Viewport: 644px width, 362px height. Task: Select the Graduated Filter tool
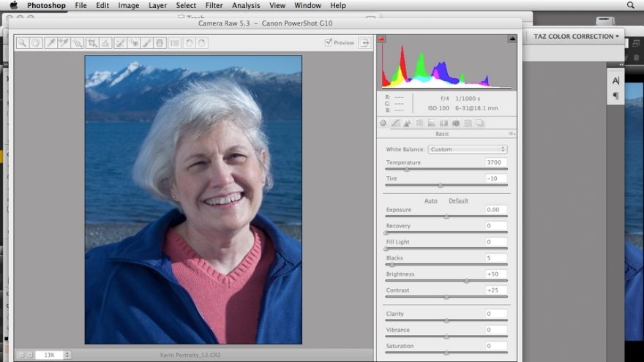[x=160, y=42]
